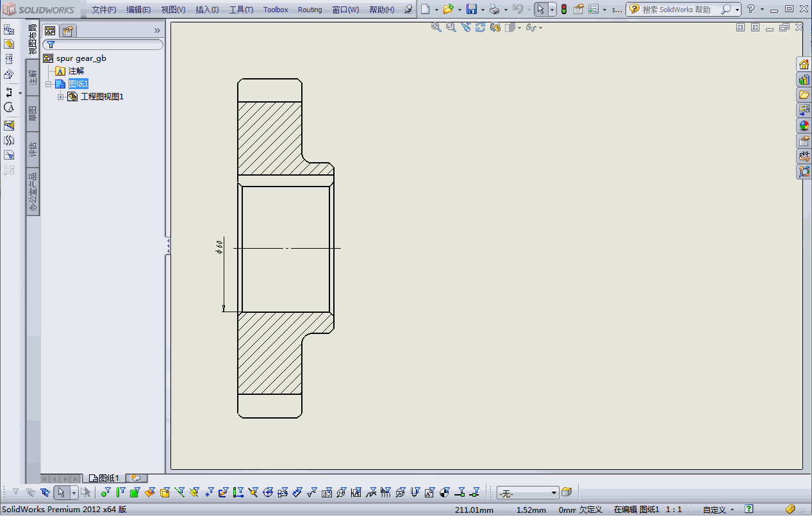Click the New document icon
Image resolution: width=812 pixels, height=516 pixels.
425,9
